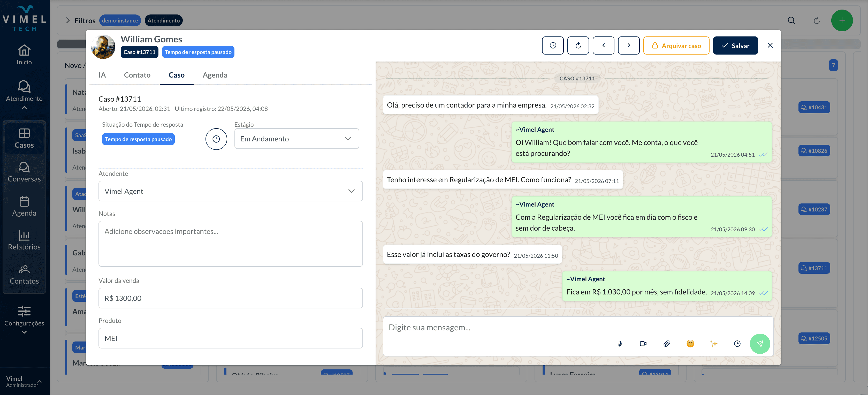Click the Digite sua mensagem input
Viewport: 868px width, 395px height.
[578, 327]
